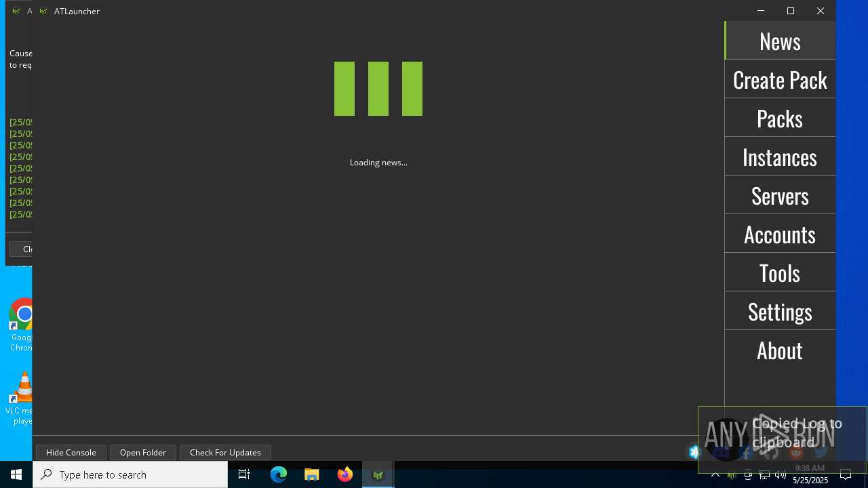This screenshot has height=488, width=868.
Task: Open the Settings tab
Action: pos(780,311)
